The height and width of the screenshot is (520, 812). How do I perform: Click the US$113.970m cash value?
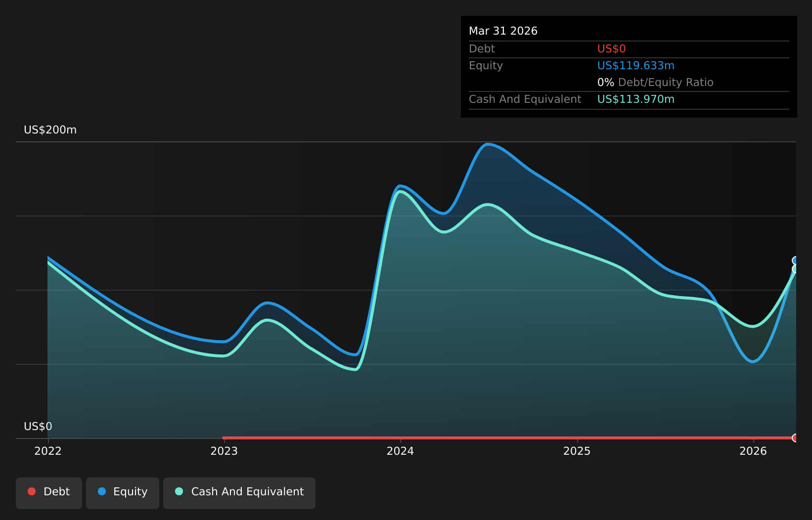click(x=636, y=99)
